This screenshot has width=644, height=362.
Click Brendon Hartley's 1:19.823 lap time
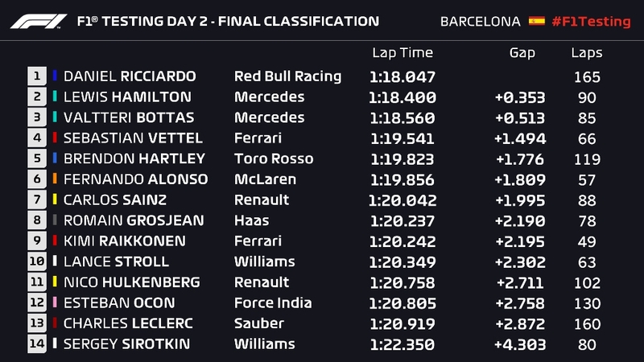tap(402, 159)
